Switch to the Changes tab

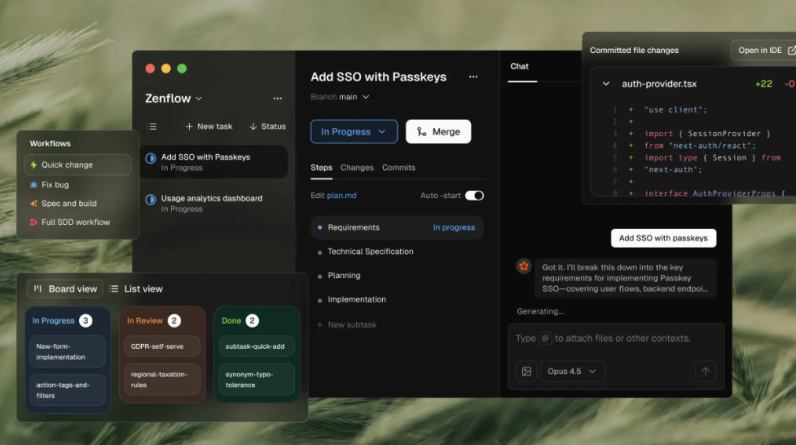357,167
